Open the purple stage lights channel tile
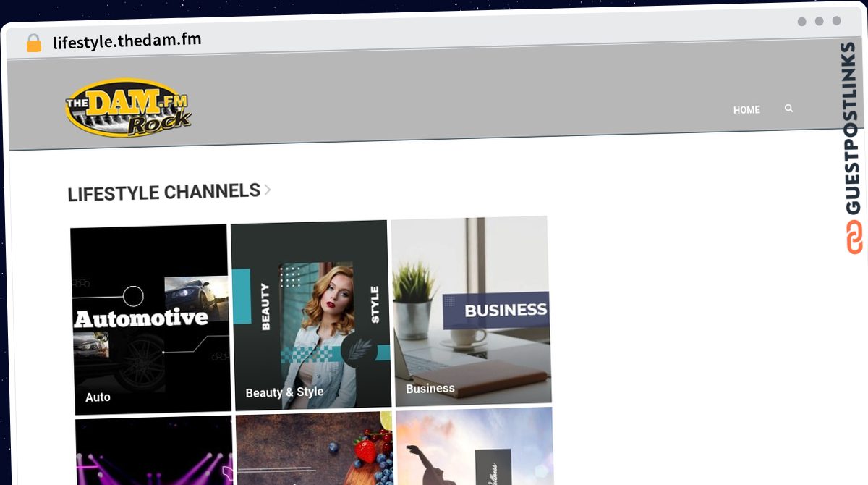The image size is (868, 485). (154, 450)
